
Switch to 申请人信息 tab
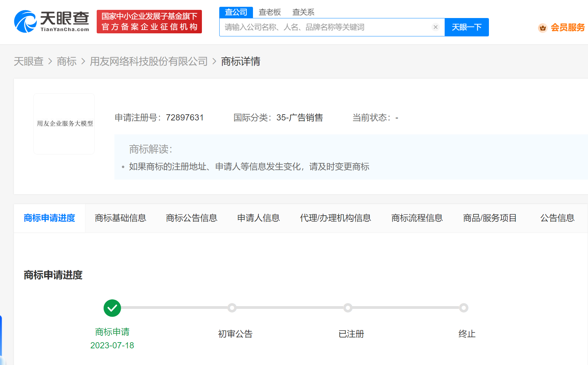(258, 218)
